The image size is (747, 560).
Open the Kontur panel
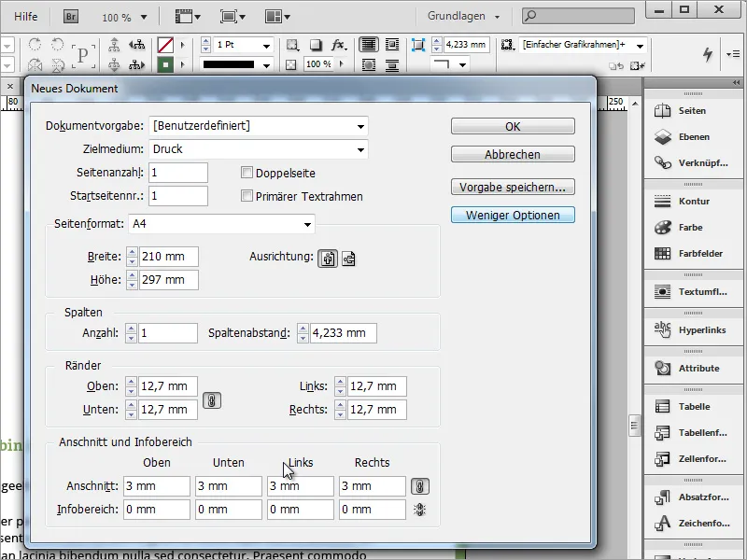coord(693,202)
